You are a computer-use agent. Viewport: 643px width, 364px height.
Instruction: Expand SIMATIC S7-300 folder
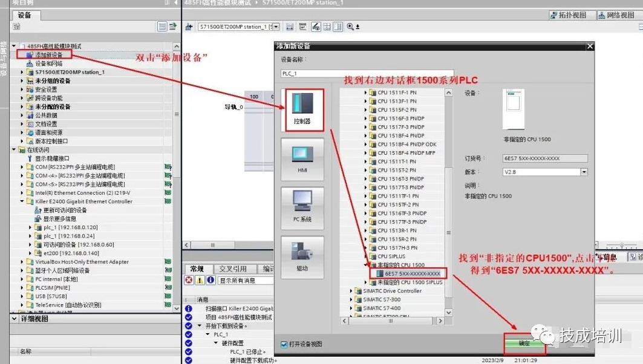click(x=351, y=300)
